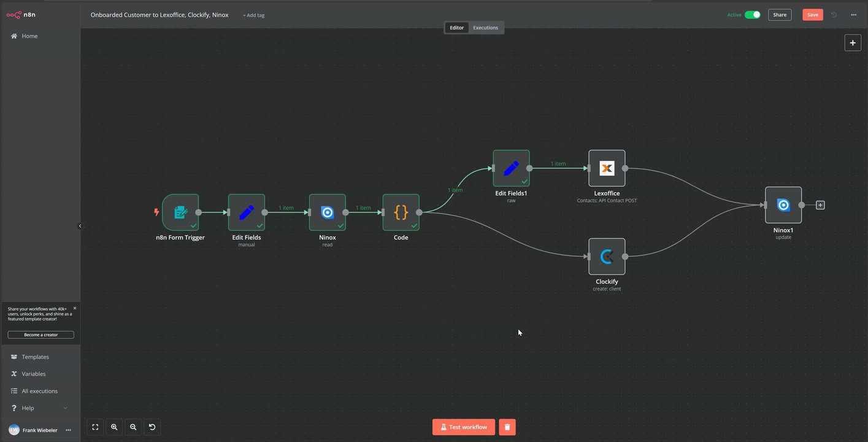Save the workflow
This screenshot has height=442, width=868.
[813, 15]
